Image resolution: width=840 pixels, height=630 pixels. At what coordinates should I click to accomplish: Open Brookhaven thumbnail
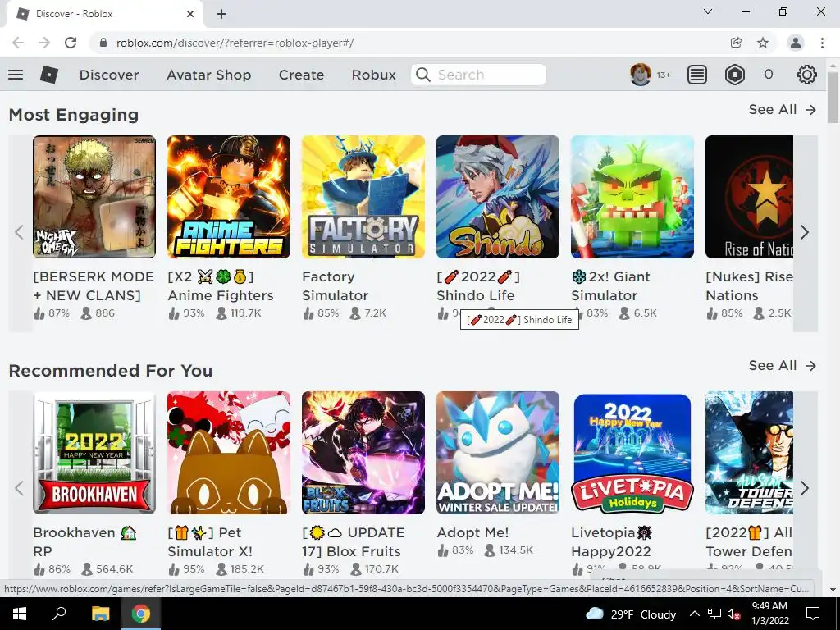click(x=94, y=453)
